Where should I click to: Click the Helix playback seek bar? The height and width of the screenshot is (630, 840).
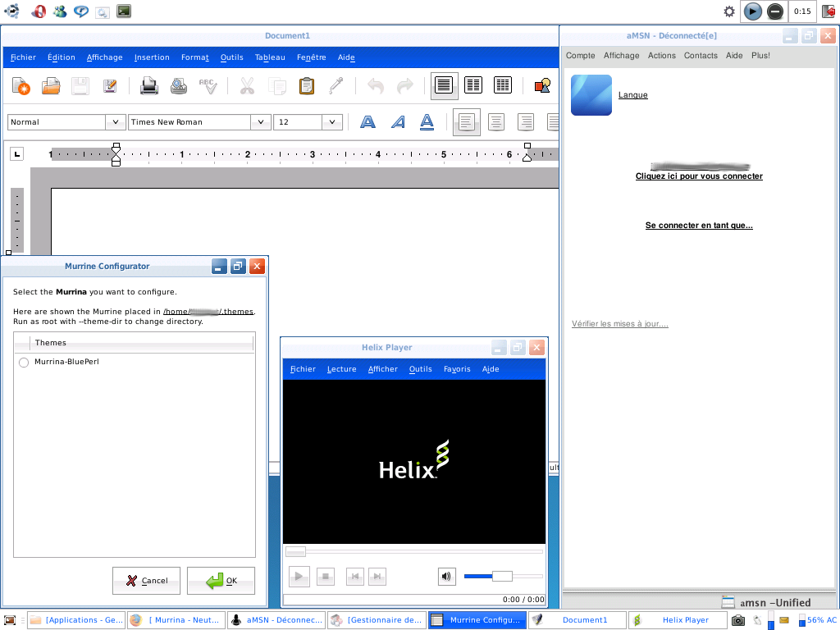point(414,551)
